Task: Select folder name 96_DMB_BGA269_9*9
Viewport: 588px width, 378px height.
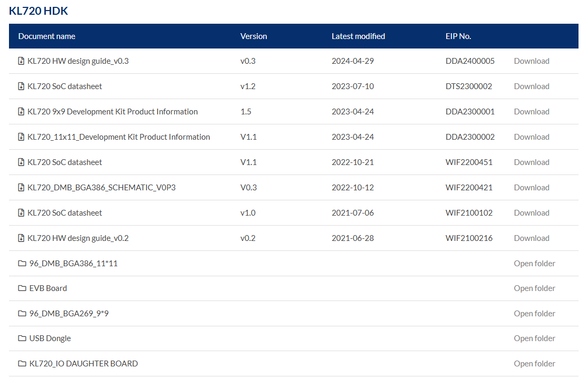Action: (x=69, y=313)
